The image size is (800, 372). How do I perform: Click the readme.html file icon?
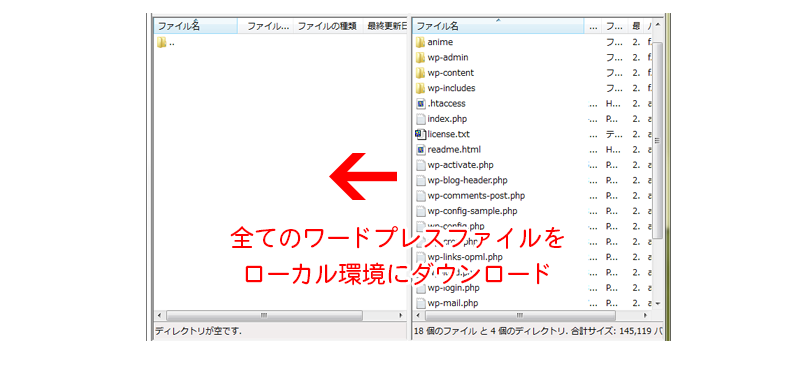coord(420,150)
